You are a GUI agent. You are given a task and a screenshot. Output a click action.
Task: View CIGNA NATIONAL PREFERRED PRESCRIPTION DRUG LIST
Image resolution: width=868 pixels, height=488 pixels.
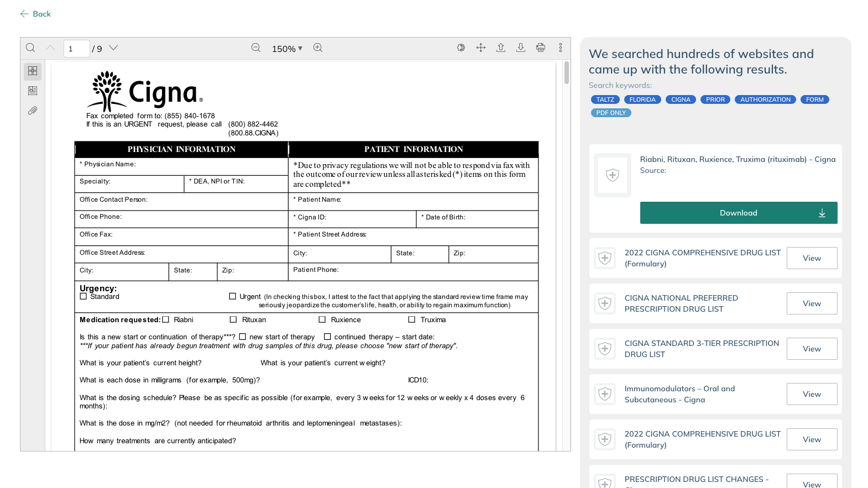tap(812, 303)
